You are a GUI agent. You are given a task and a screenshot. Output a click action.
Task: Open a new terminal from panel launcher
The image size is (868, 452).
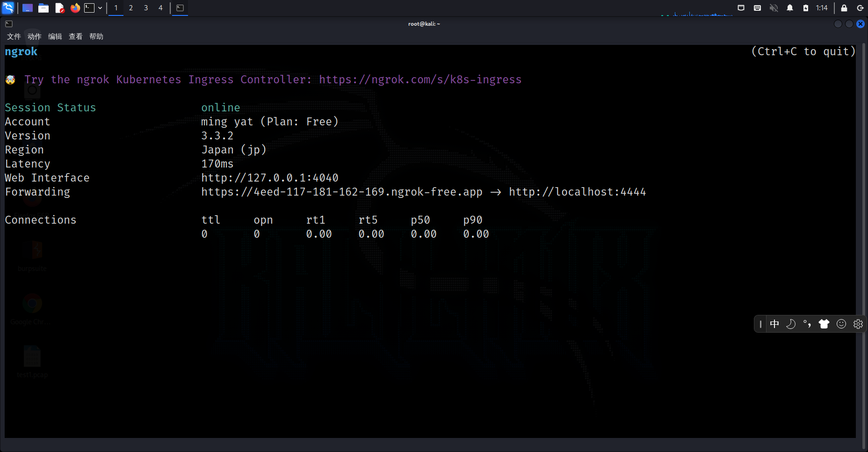pos(89,8)
